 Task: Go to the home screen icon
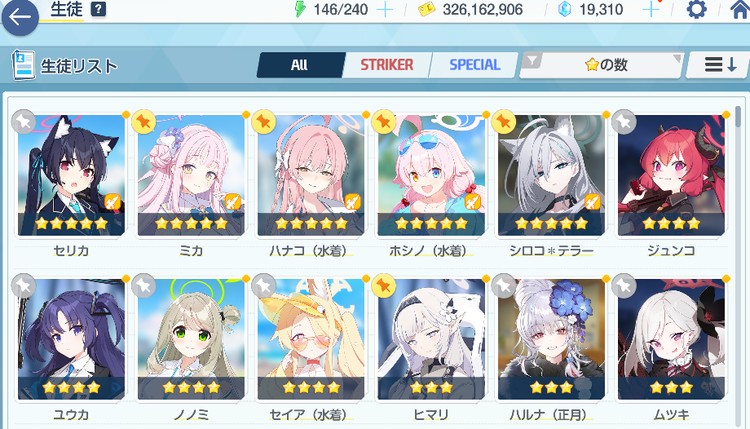740,10
